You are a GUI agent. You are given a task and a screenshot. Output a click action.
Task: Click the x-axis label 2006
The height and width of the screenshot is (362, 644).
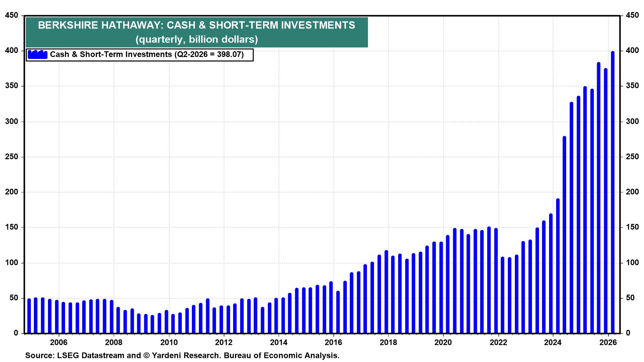[x=59, y=342]
